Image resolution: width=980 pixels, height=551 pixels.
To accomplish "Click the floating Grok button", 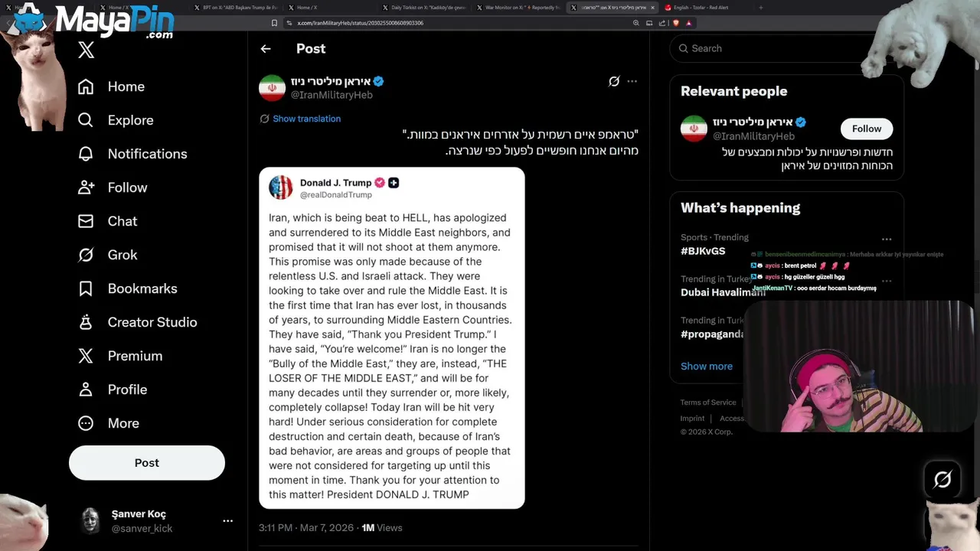I will pos(942,480).
